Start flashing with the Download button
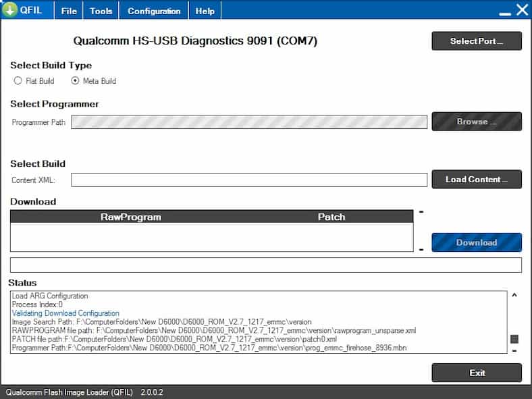Image resolution: width=532 pixels, height=399 pixels. 477,242
